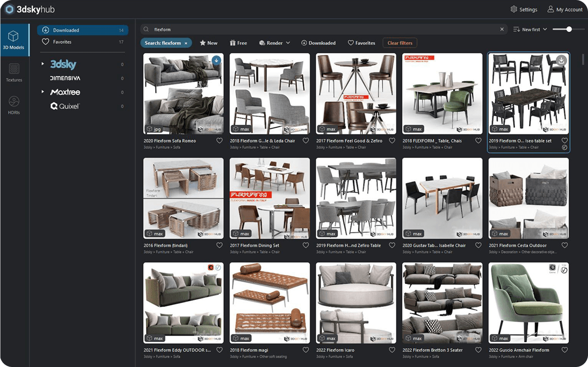Favorite the 2016 Flexform (tindari)
The width and height of the screenshot is (588, 367).
[x=220, y=245]
